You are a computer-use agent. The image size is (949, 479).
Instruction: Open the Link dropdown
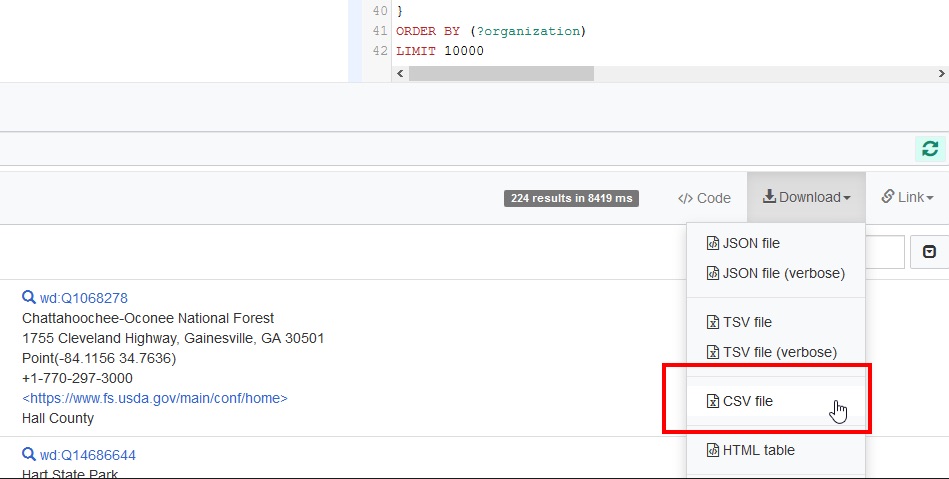pyautogui.click(x=907, y=197)
